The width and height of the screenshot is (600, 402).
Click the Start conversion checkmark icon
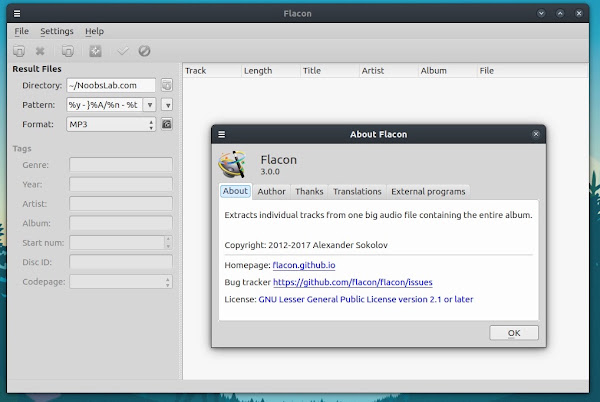click(123, 51)
